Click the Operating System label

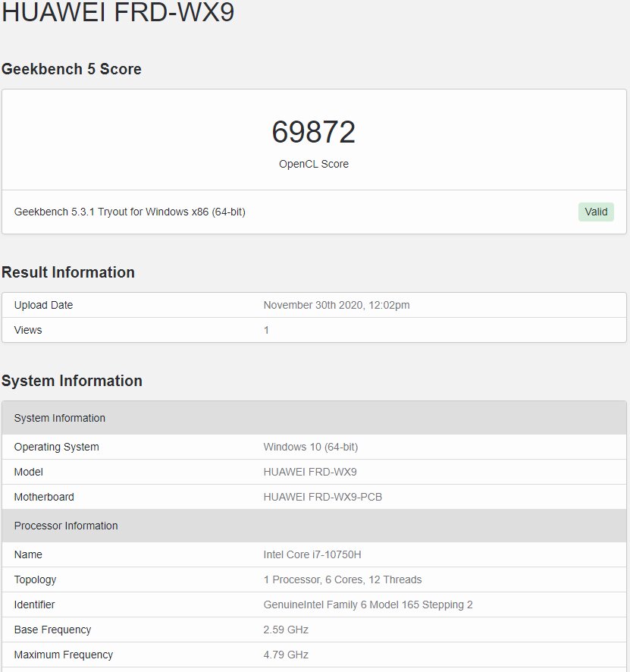point(56,447)
